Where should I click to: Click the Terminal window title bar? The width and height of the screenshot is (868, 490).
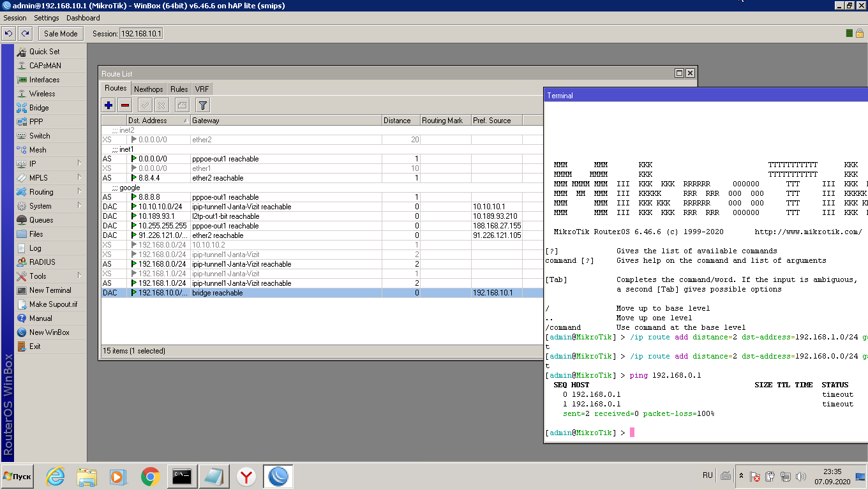(706, 95)
